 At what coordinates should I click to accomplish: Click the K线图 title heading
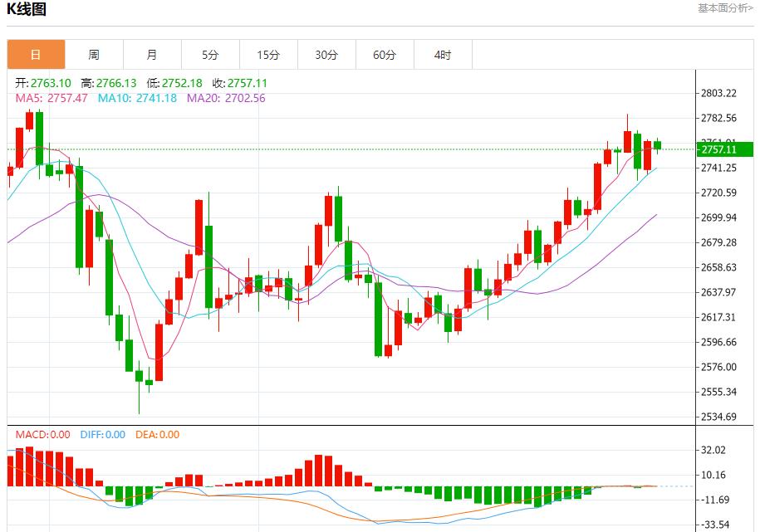click(x=27, y=10)
